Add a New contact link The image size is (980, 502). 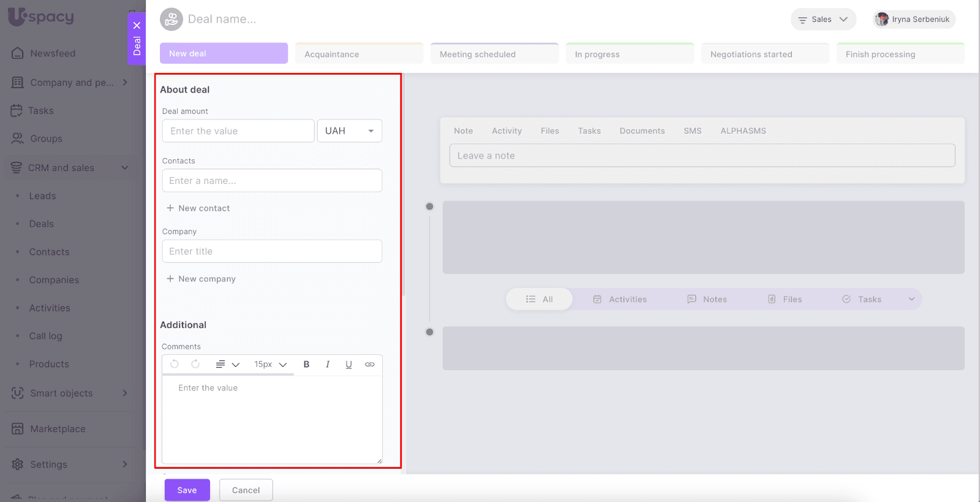click(x=198, y=208)
